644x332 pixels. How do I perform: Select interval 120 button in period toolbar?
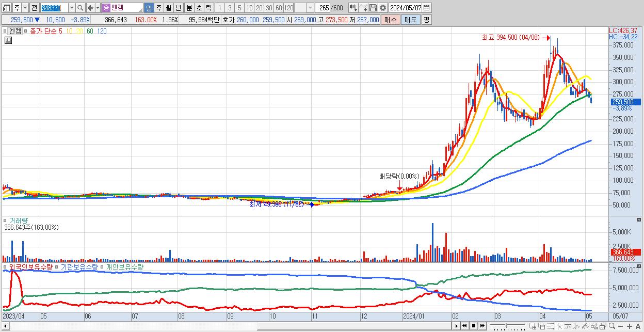pyautogui.click(x=288, y=8)
